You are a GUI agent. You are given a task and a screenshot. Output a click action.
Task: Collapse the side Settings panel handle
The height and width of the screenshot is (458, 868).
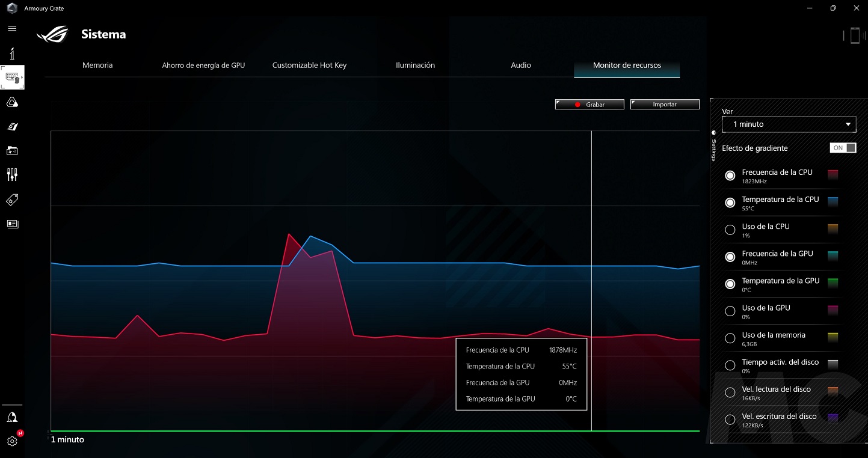(x=714, y=144)
